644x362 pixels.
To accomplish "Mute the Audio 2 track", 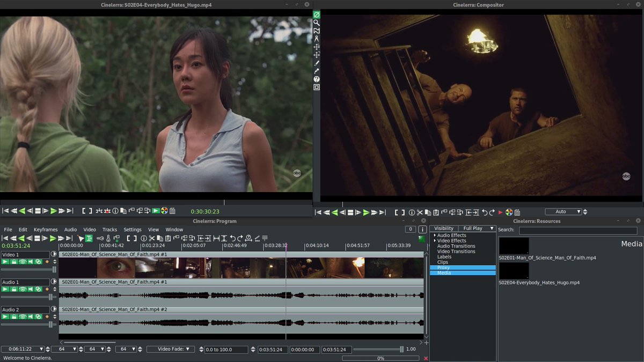I will coord(31,317).
